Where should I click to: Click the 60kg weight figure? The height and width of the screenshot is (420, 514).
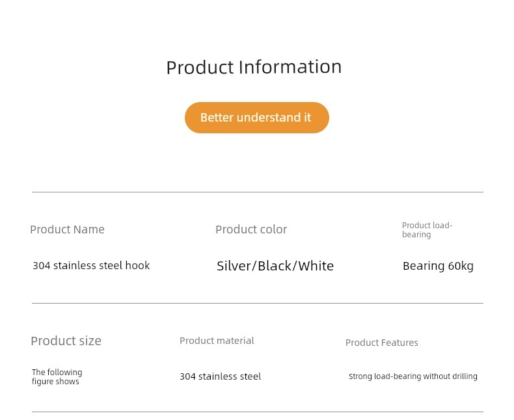click(461, 266)
